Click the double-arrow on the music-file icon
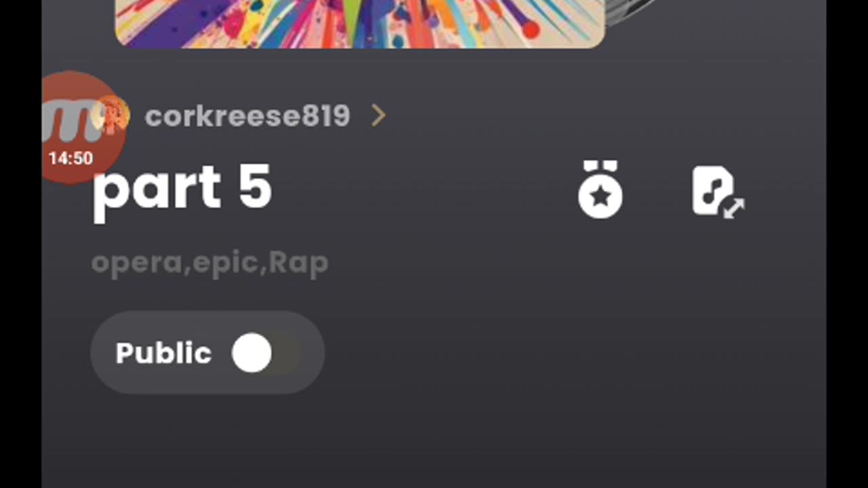This screenshot has width=868, height=488. pos(734,208)
